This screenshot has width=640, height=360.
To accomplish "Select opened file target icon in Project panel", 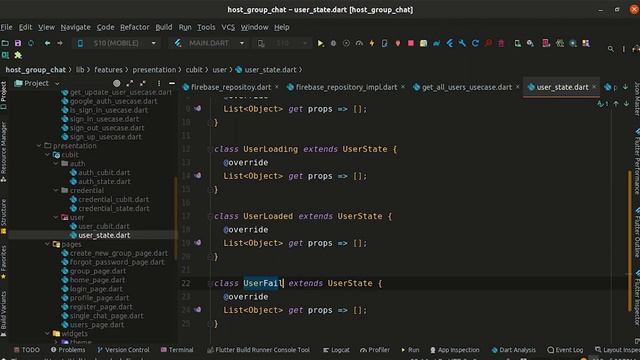I will point(117,83).
